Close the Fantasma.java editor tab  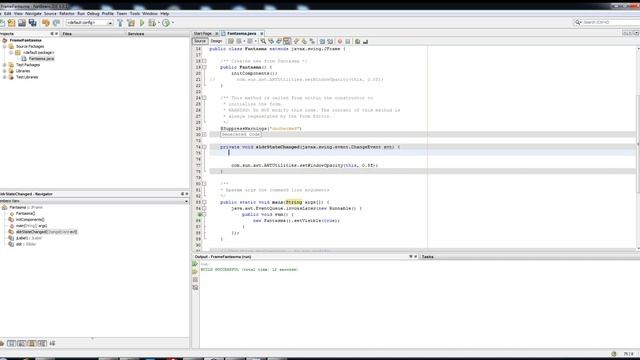[x=262, y=33]
